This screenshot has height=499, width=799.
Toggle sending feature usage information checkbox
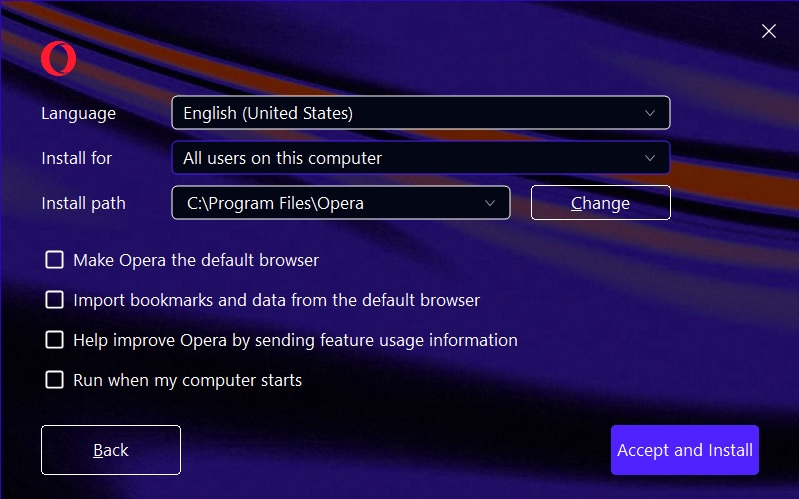coord(55,340)
